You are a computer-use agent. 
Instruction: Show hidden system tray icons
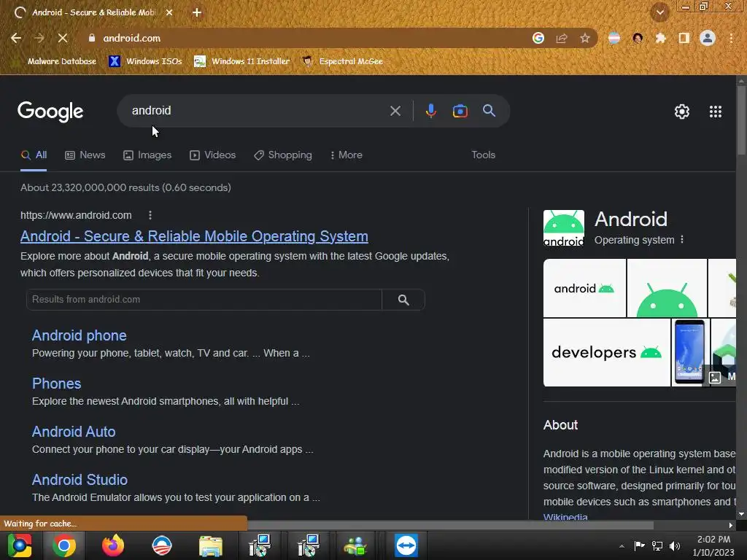(x=622, y=546)
